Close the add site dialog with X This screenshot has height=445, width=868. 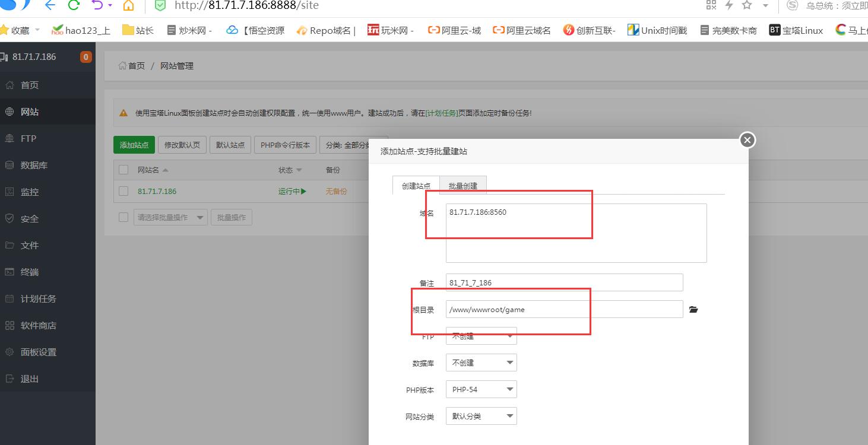(x=747, y=140)
